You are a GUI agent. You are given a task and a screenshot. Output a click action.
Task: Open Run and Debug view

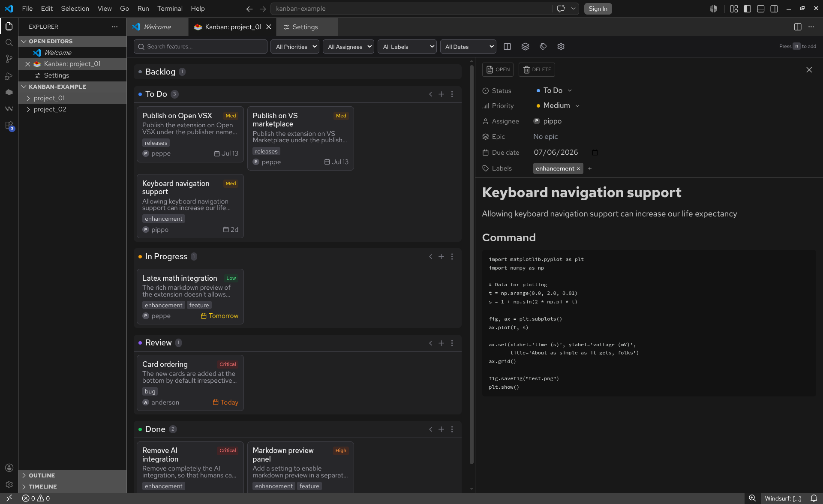tap(9, 76)
